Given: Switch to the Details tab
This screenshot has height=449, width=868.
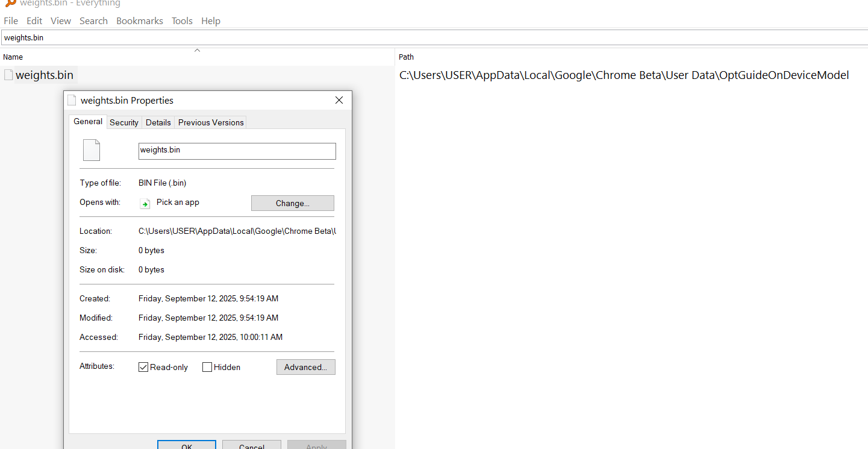Looking at the screenshot, I should [158, 122].
